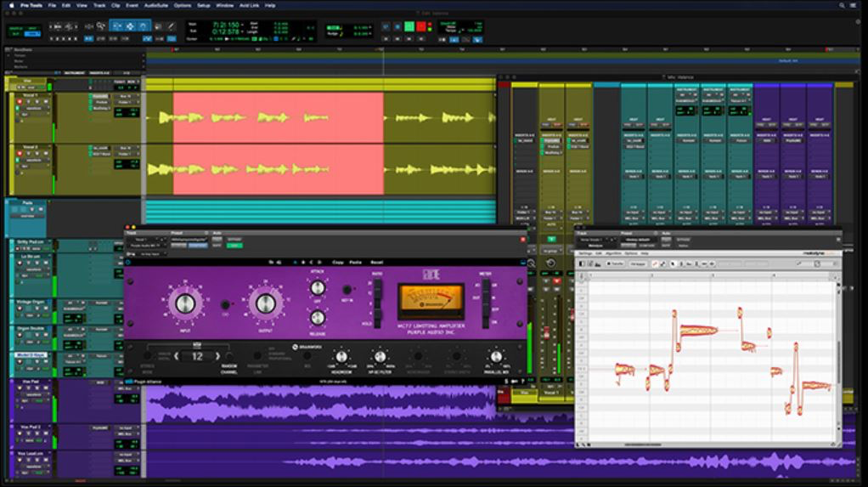
Task: Toggle the LINK button between Input and Output
Action: pos(225,305)
